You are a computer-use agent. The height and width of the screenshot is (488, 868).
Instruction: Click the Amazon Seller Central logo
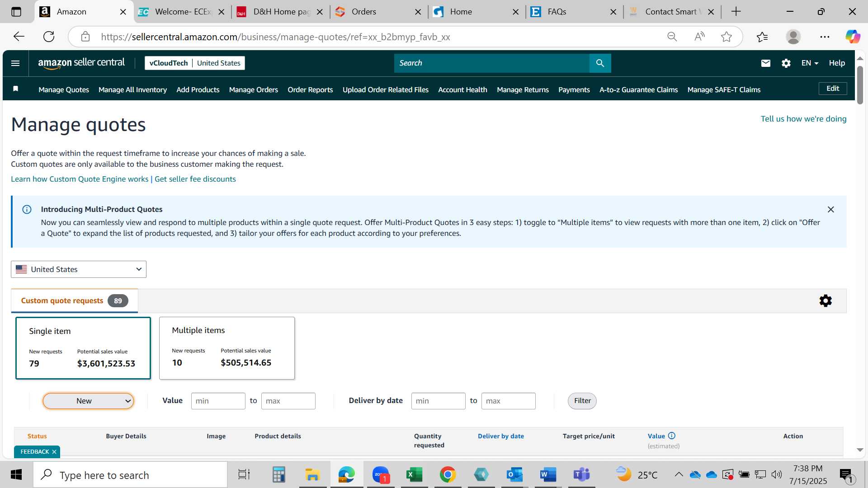81,63
